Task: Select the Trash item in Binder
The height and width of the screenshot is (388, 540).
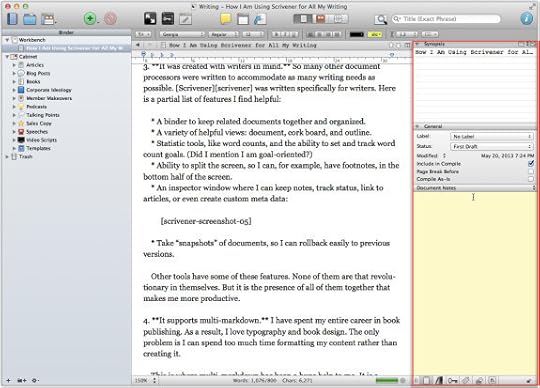Action: pyautogui.click(x=25, y=157)
